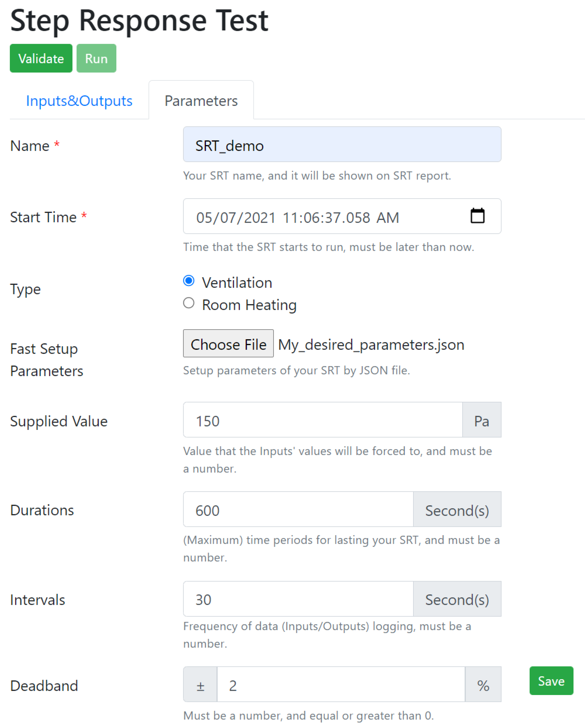Click the plus-minus symbol before Deadband
The height and width of the screenshot is (728, 585).
(200, 684)
